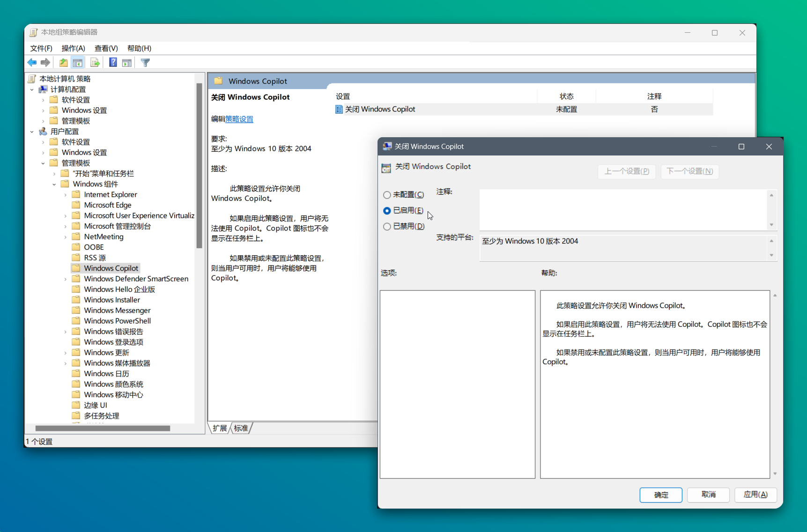Screen dimensions: 807x532
Task: Click Windows 日历 folder icon
Action: click(x=76, y=373)
